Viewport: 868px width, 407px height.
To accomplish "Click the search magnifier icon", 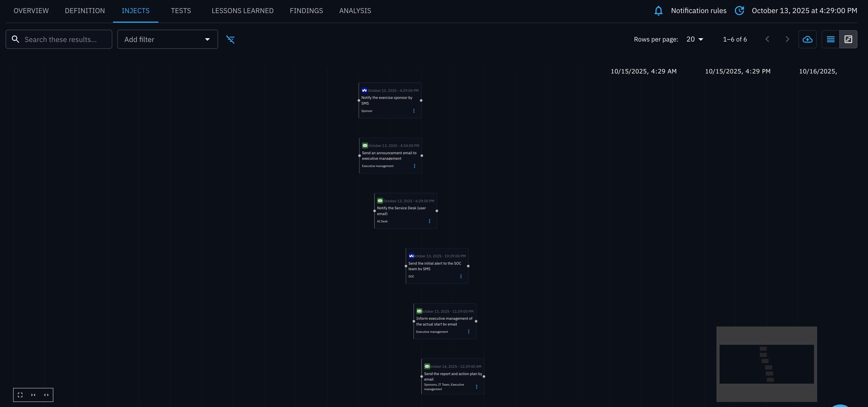I will click(16, 39).
